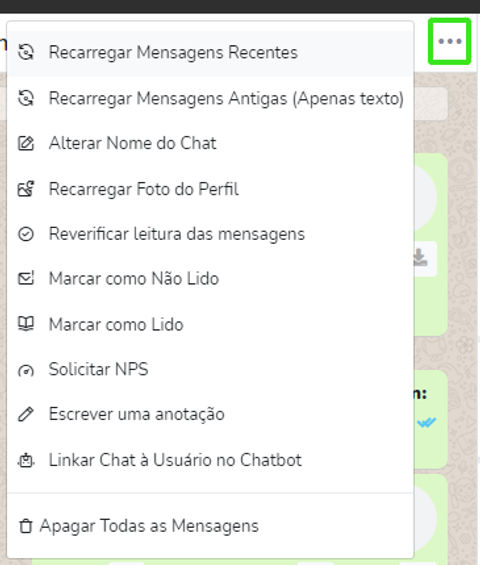Click the checkmark circle icon for Reverificar leitura
The height and width of the screenshot is (565, 480).
[26, 234]
